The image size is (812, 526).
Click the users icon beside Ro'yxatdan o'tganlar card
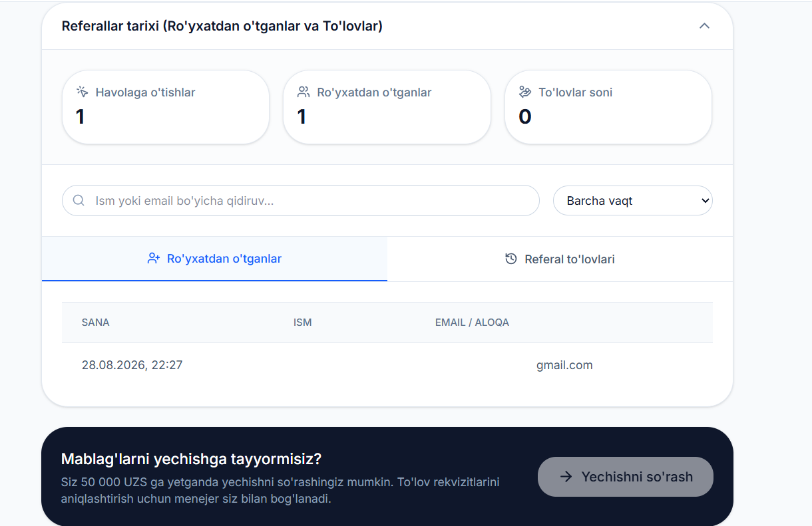[304, 92]
